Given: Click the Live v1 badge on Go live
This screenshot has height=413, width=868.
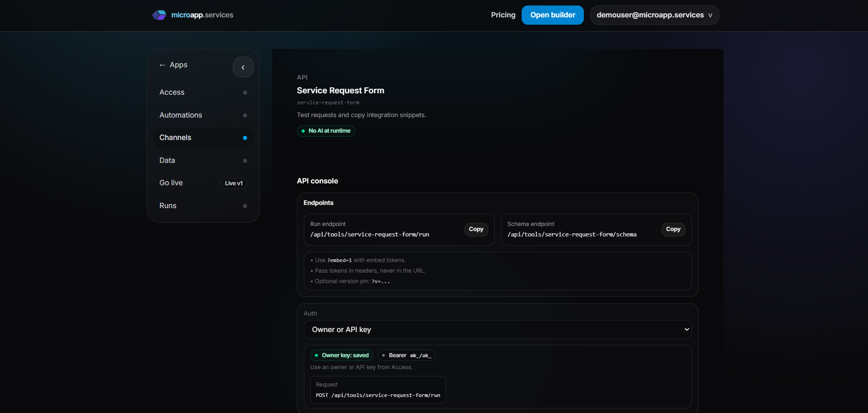Looking at the screenshot, I should coord(233,183).
